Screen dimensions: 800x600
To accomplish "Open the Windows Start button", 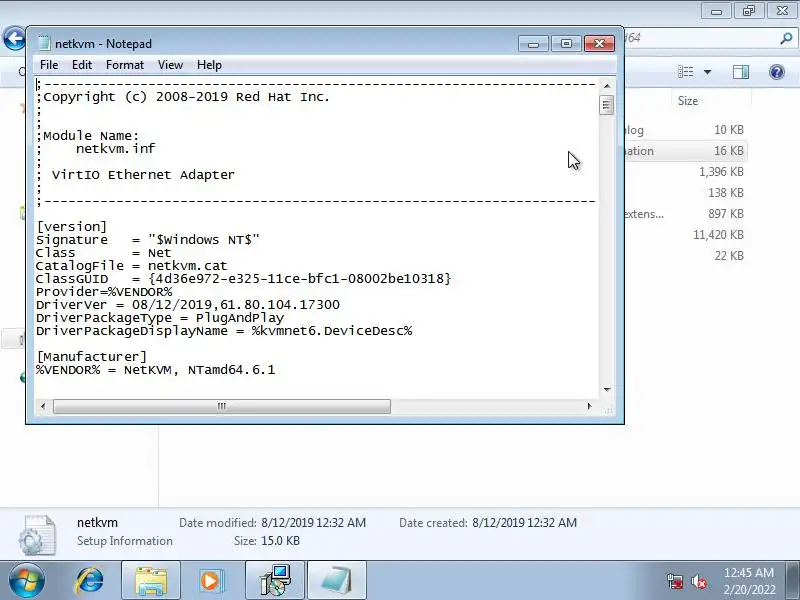I will 27,581.
